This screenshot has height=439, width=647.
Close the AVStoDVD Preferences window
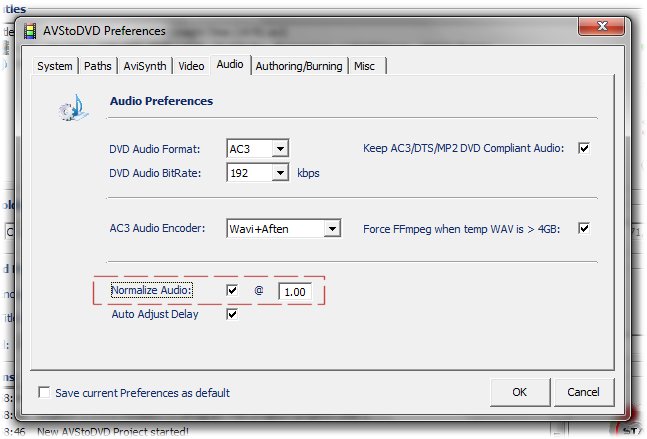click(602, 26)
